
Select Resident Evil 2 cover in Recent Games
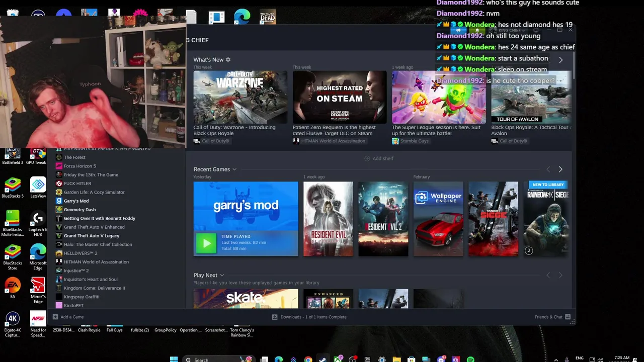pyautogui.click(x=383, y=219)
